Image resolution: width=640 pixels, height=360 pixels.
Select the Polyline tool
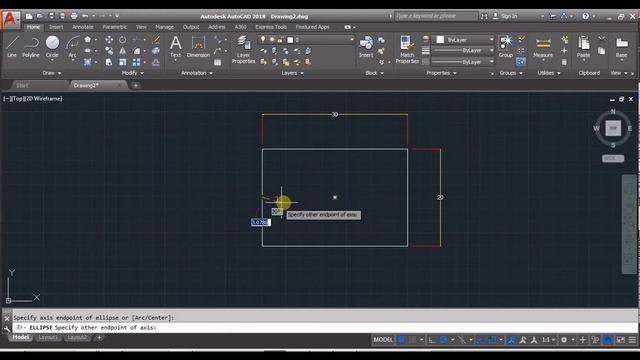click(31, 46)
